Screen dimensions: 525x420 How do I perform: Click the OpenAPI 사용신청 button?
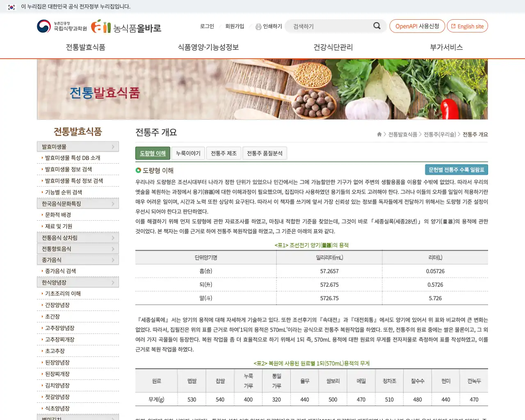pos(417,26)
